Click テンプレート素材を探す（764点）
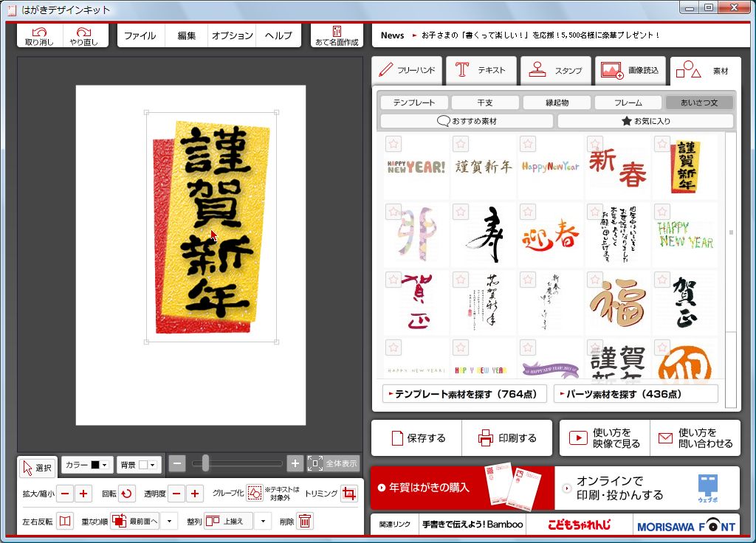The image size is (756, 543). (465, 394)
